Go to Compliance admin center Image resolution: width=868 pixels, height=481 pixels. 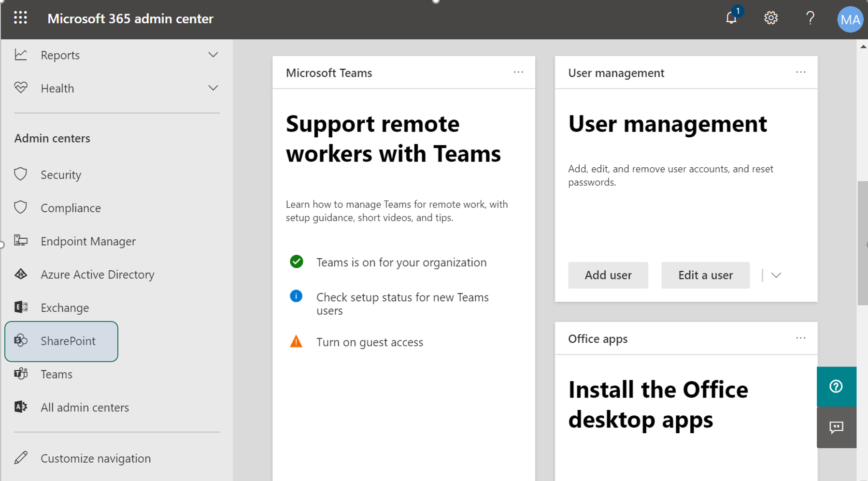pyautogui.click(x=71, y=208)
